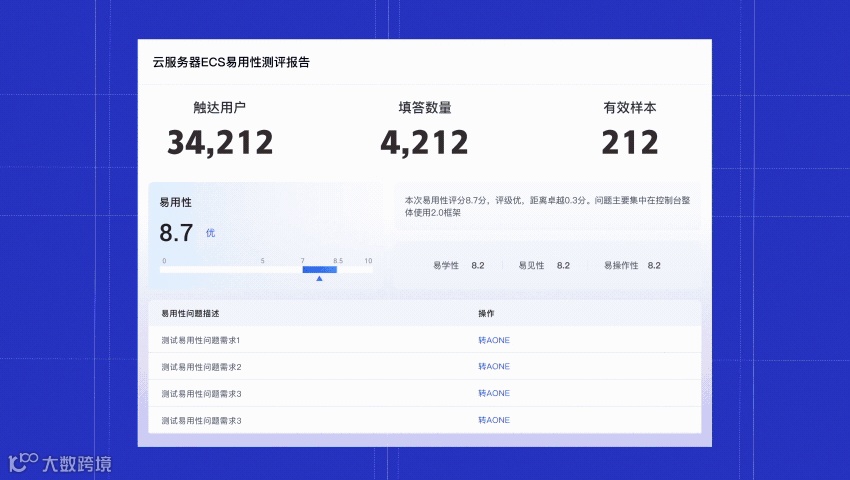
Task: Click the 易用性 card heading
Action: [x=175, y=202]
